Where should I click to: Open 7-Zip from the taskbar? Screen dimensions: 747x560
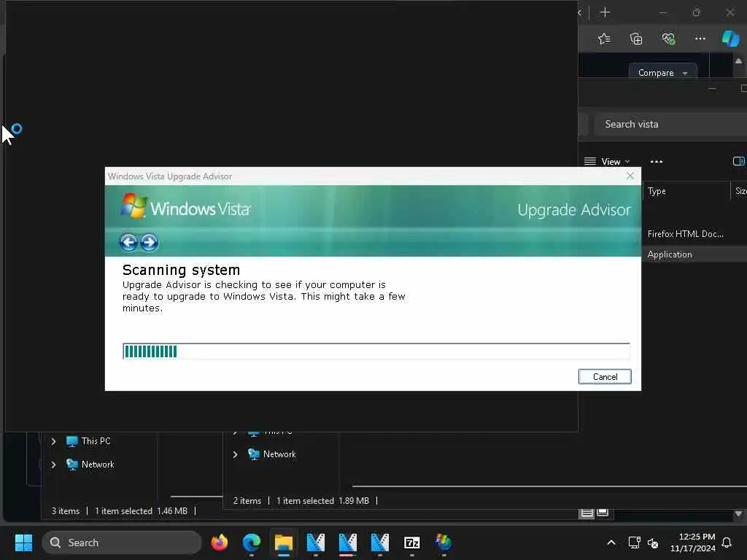tap(411, 542)
